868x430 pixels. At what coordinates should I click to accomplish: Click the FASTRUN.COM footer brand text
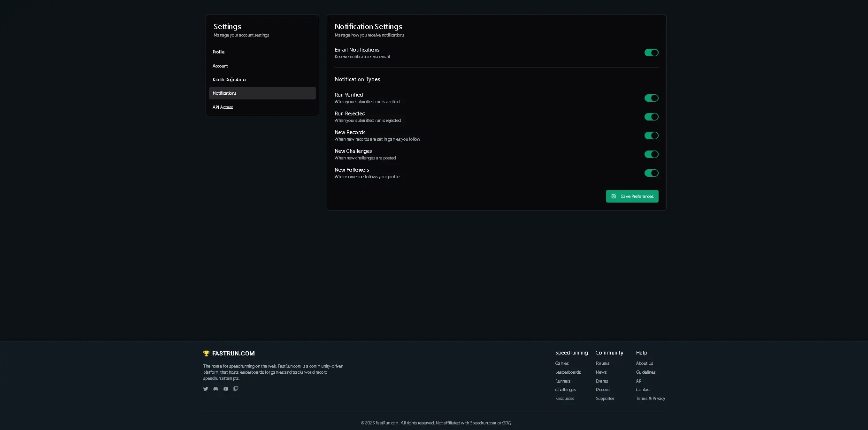233,354
